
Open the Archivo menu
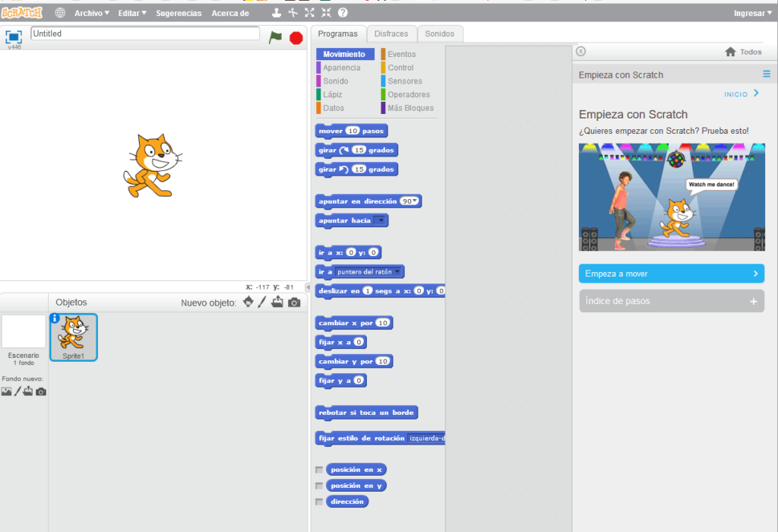click(x=91, y=13)
